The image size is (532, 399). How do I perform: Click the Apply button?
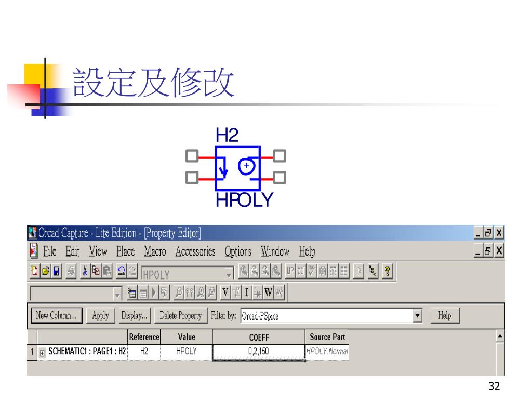pos(100,315)
